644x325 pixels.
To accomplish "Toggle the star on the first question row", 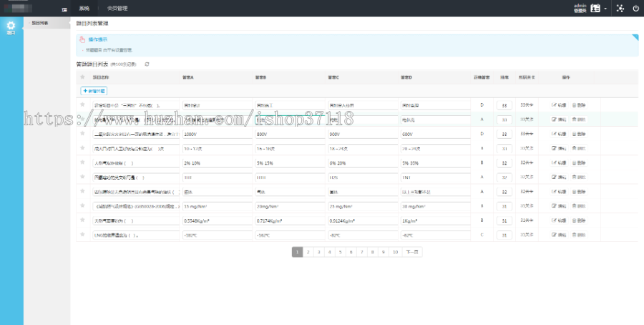I will point(83,105).
